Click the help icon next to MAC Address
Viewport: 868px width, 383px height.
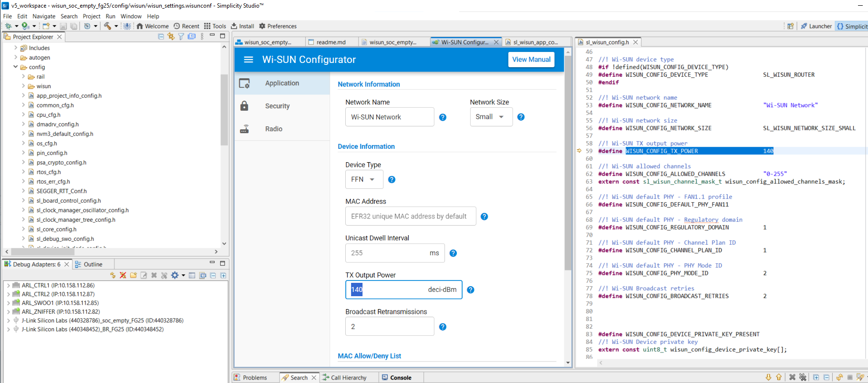pyautogui.click(x=484, y=217)
